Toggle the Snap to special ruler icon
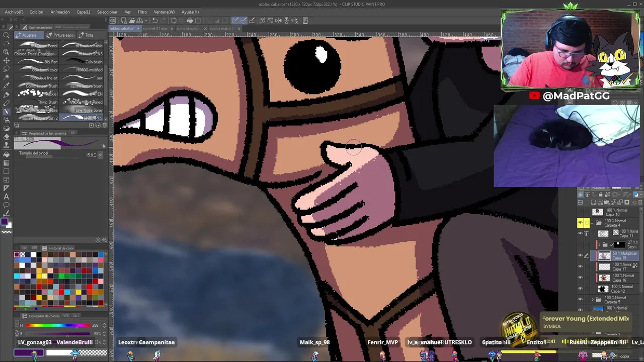Screen dimensions: 644x362 coord(244,21)
